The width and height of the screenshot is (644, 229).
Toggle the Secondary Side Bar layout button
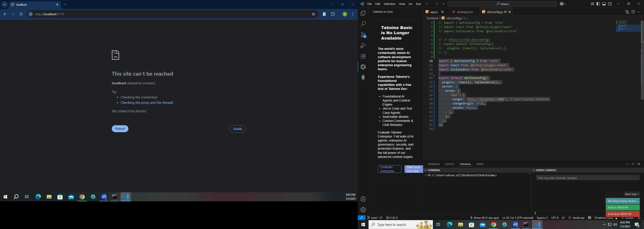pyautogui.click(x=610, y=4)
